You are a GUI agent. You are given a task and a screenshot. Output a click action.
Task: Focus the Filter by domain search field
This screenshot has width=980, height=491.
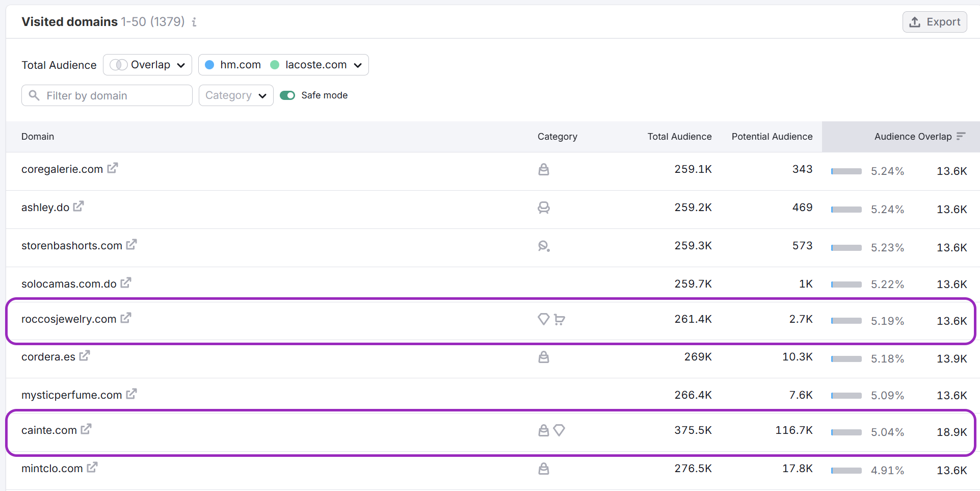point(107,95)
